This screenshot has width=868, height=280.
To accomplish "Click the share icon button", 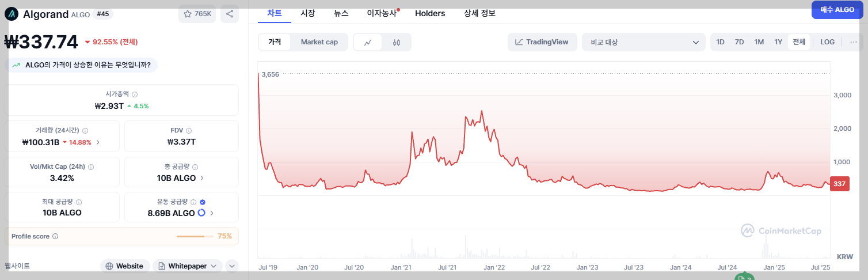I will click(x=230, y=14).
